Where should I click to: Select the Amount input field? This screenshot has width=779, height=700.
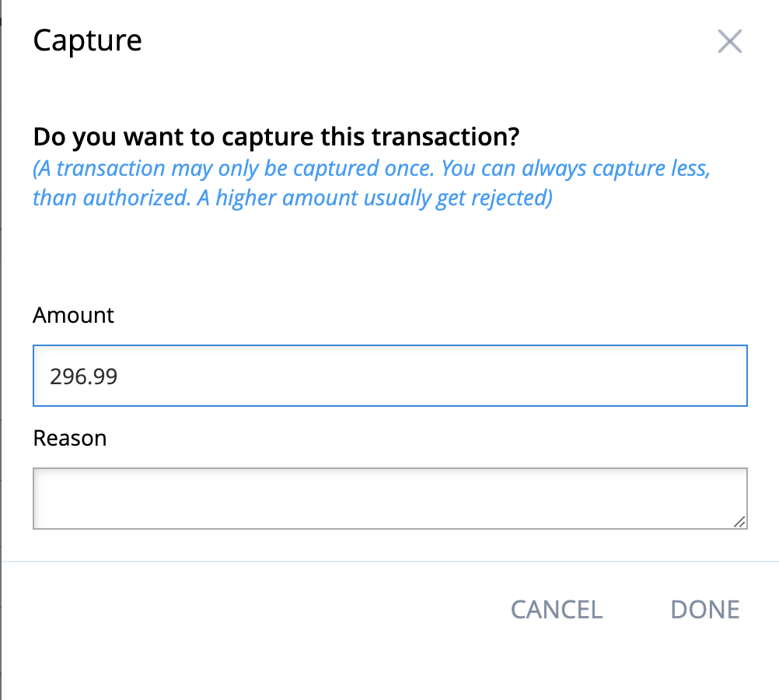pyautogui.click(x=389, y=376)
